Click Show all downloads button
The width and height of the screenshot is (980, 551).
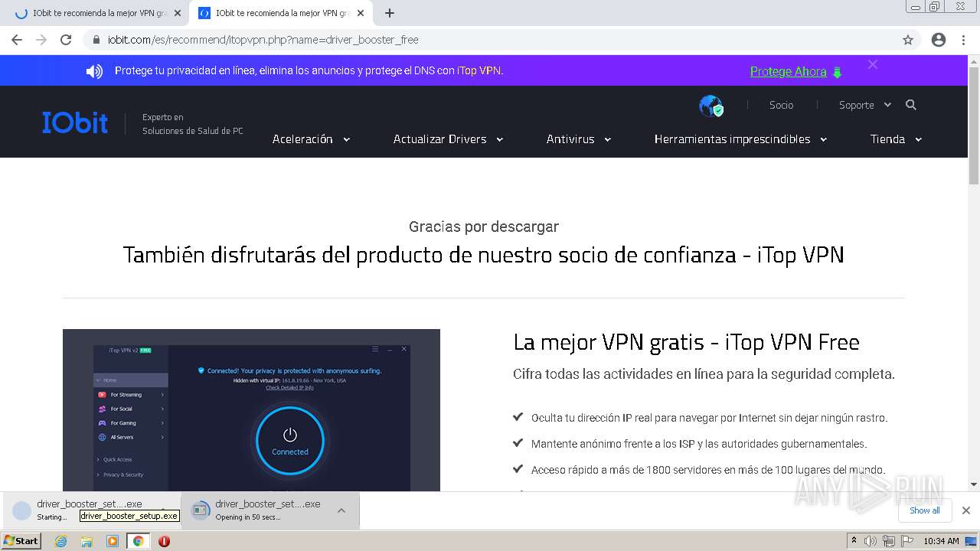coord(925,510)
